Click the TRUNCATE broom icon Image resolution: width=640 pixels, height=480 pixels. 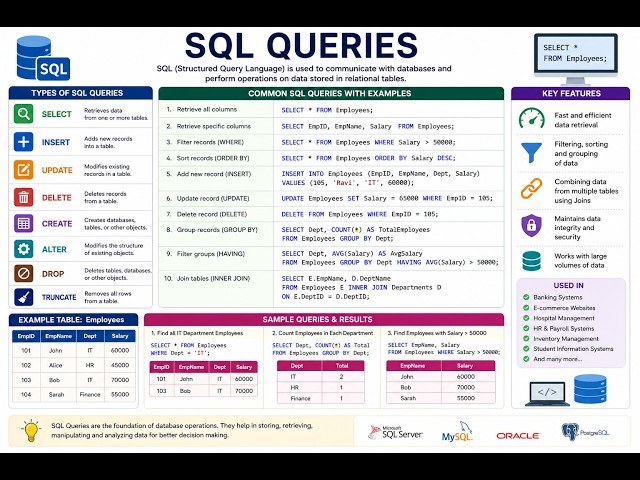(x=23, y=297)
